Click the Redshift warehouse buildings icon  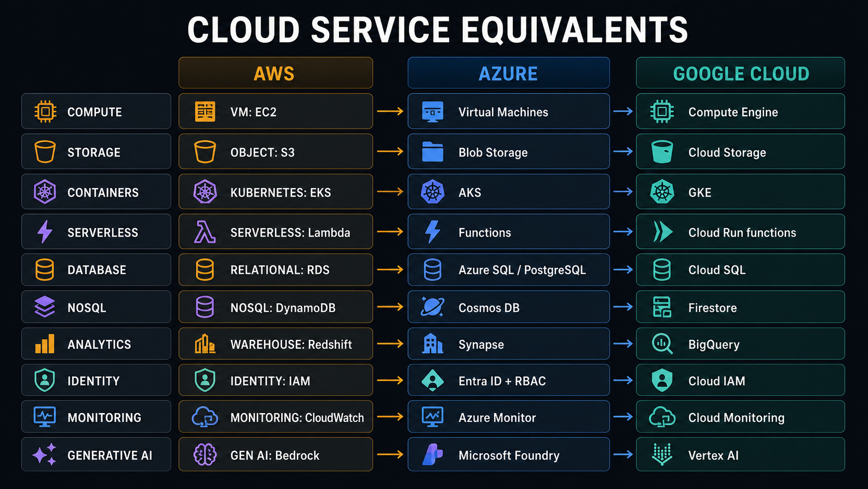coord(205,343)
